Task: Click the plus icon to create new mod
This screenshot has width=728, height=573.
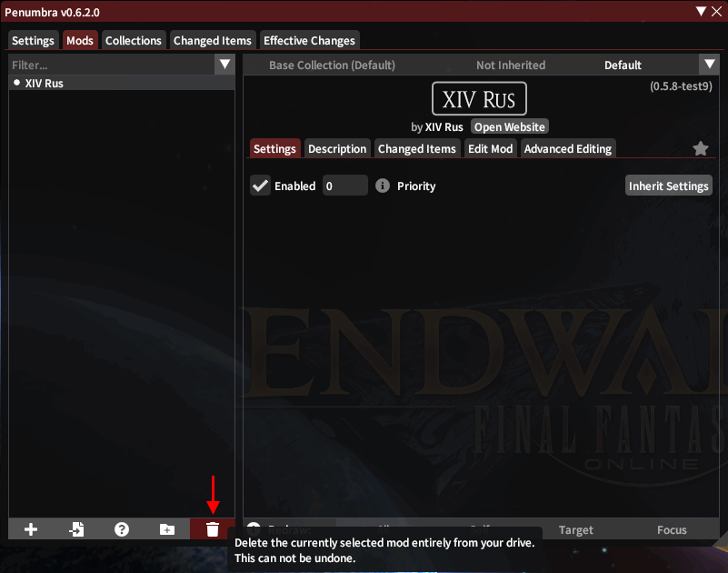Action: pos(31,529)
